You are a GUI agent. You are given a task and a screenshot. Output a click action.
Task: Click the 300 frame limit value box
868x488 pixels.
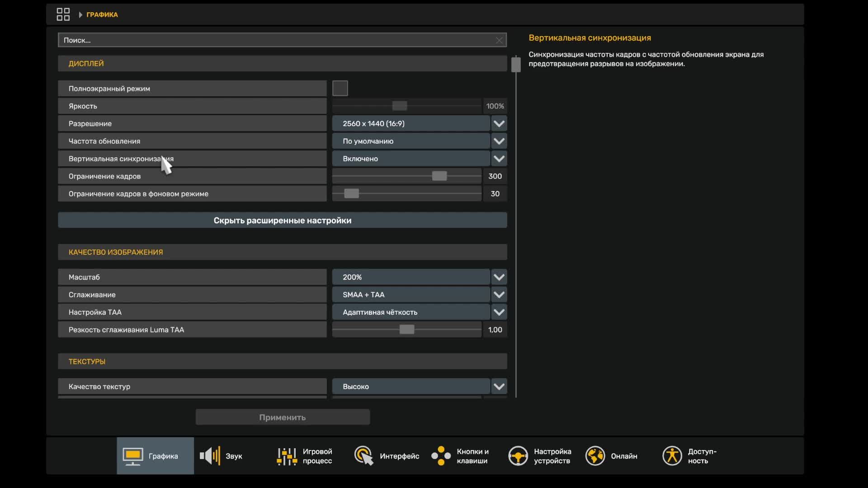tap(495, 176)
